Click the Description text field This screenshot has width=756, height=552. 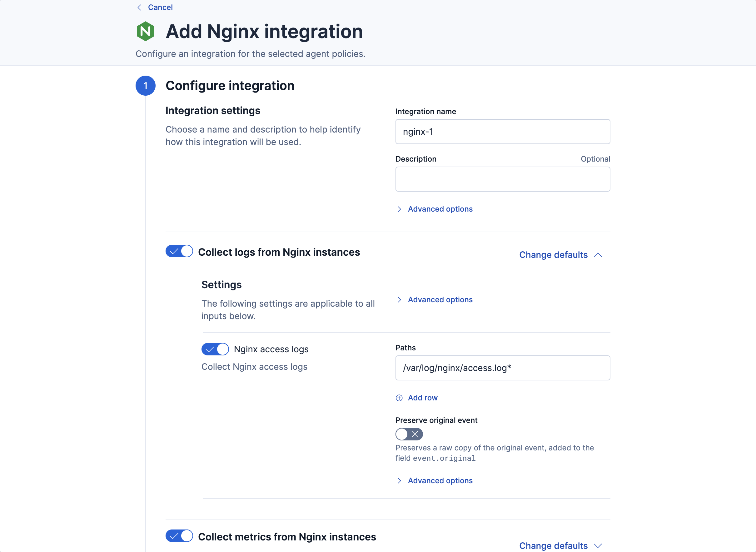tap(503, 179)
